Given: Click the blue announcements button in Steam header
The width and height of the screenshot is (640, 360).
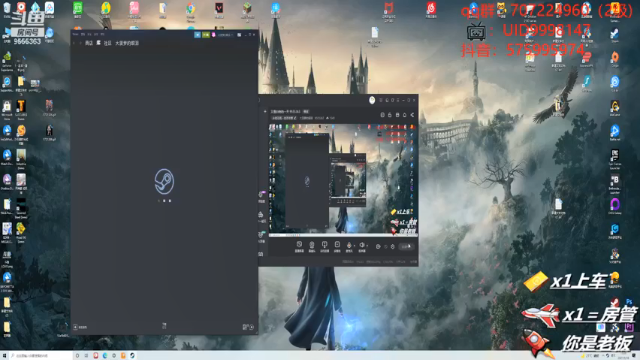Looking at the screenshot, I should pyautogui.click(x=198, y=35).
